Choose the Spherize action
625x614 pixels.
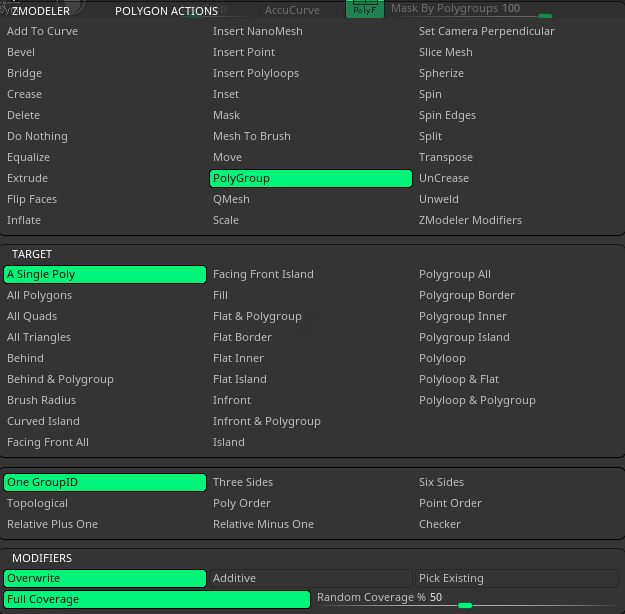[x=441, y=73]
